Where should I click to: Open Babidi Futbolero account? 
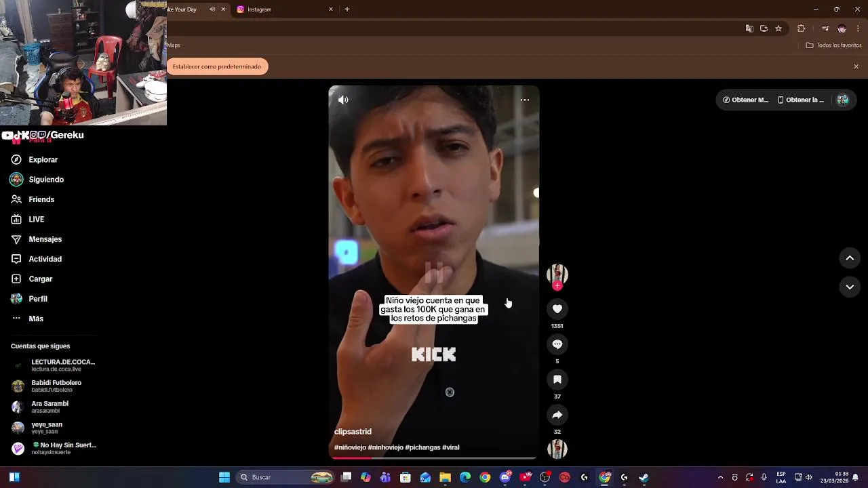(47, 386)
